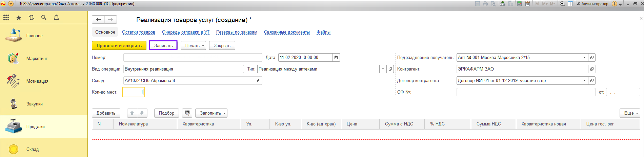Open the Подразделение получатель dropdown arrow
Viewport: 644px width, 157px height.
[x=584, y=58]
